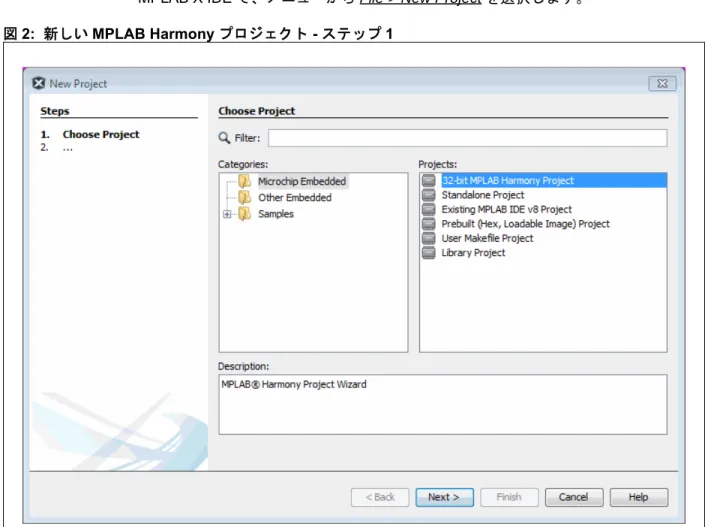
Task: Click the Choose Project step in Steps
Action: [x=101, y=134]
